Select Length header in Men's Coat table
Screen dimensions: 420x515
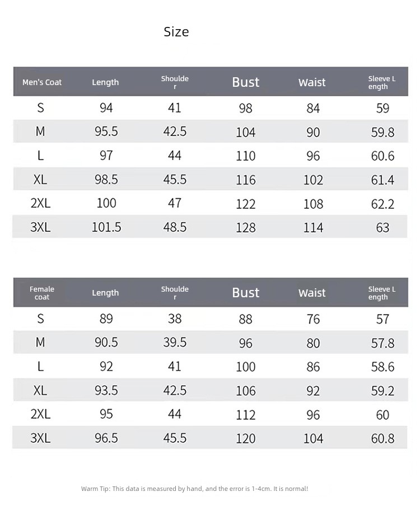pyautogui.click(x=105, y=82)
